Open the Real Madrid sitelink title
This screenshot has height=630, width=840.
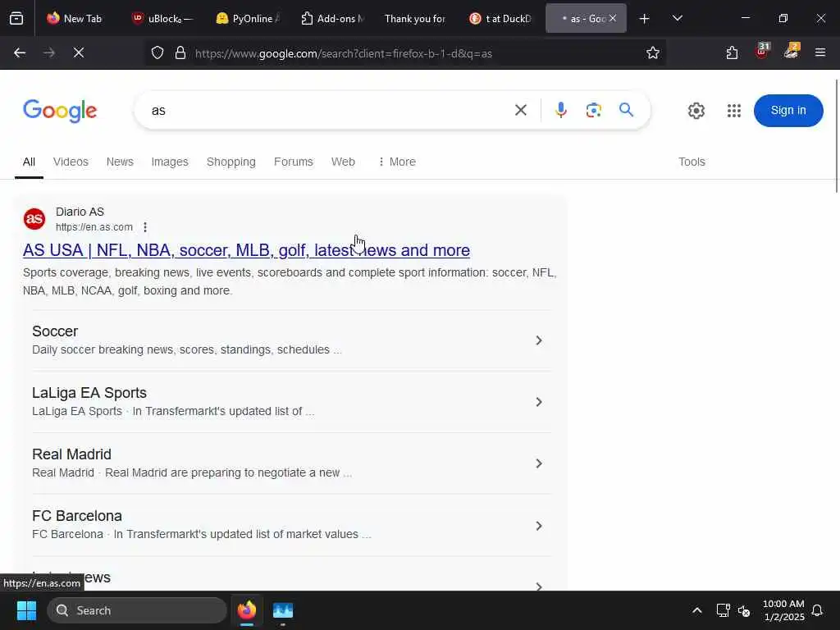(72, 454)
